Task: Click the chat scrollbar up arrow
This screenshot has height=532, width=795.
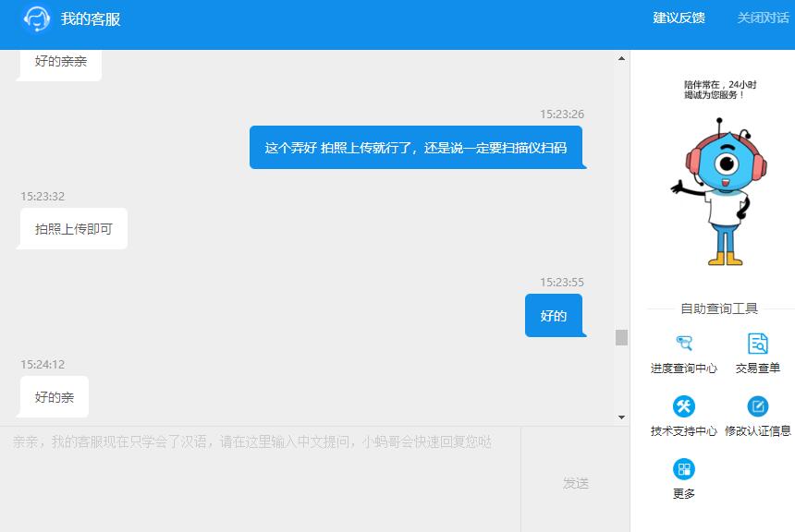Action: (x=621, y=59)
